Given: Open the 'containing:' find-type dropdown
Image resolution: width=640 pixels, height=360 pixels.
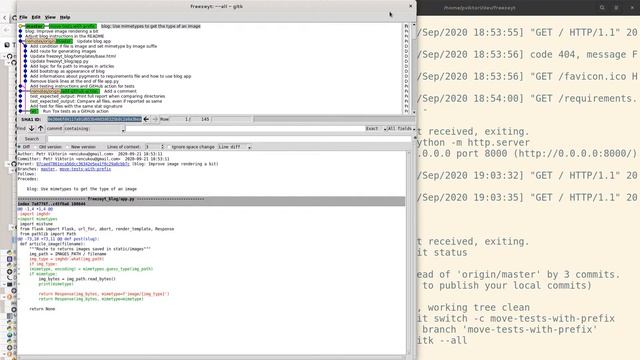Looking at the screenshot, I should [95, 129].
